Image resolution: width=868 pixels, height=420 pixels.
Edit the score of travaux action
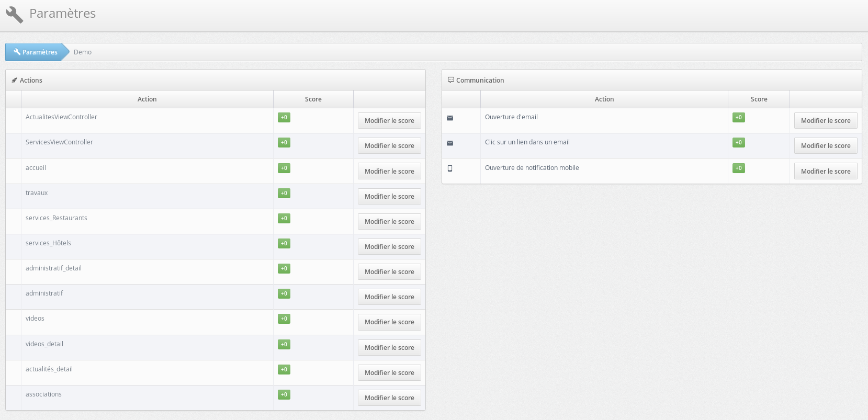pos(389,197)
